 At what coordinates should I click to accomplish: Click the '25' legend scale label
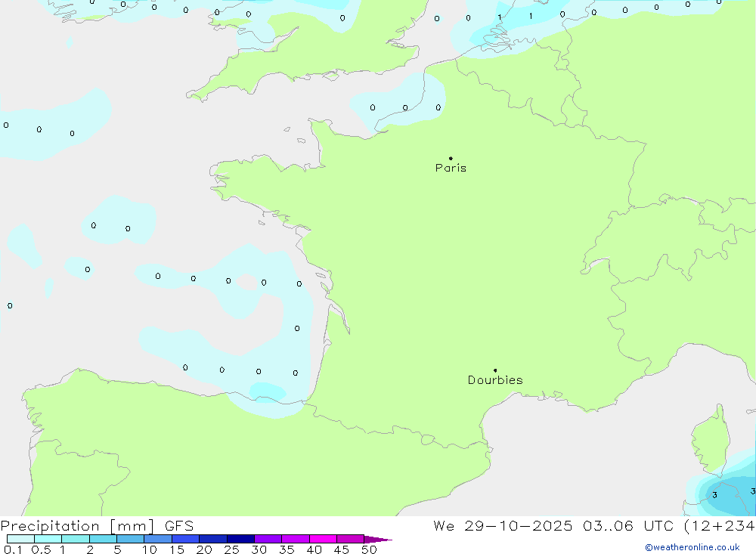coord(231,549)
